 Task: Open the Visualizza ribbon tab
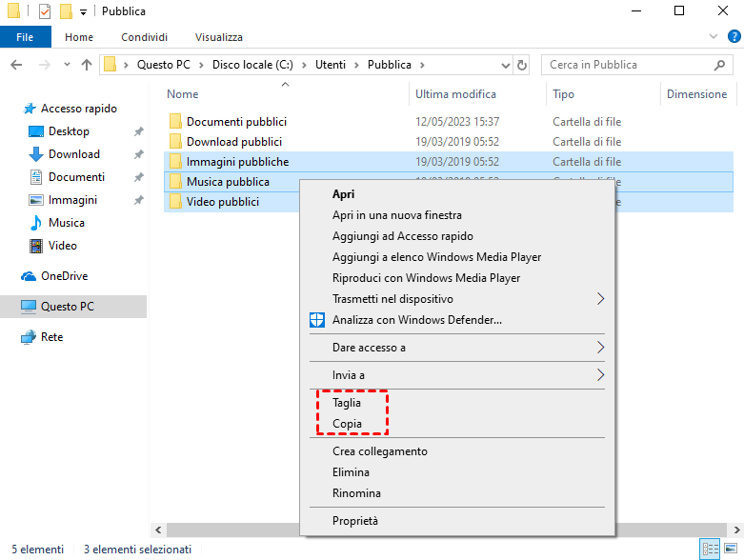[x=218, y=37]
